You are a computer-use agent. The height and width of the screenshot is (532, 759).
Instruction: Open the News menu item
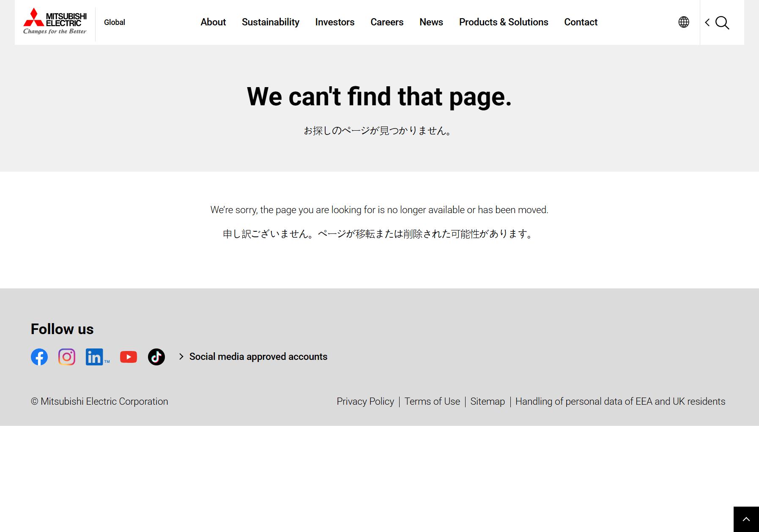coord(431,22)
